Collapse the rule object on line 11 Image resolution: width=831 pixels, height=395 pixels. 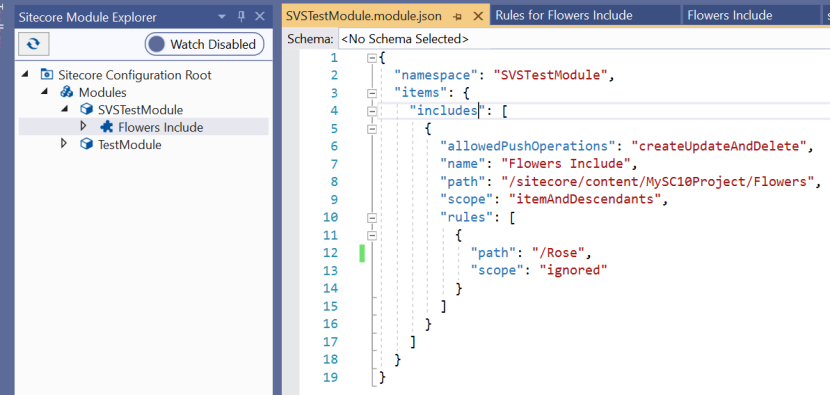click(x=372, y=235)
